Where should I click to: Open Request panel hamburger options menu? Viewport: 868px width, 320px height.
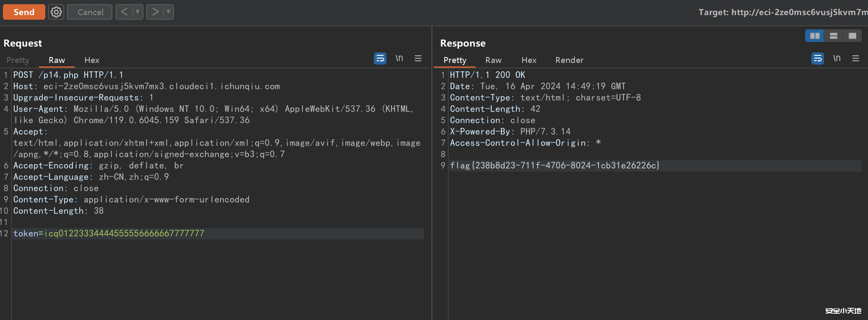(418, 58)
